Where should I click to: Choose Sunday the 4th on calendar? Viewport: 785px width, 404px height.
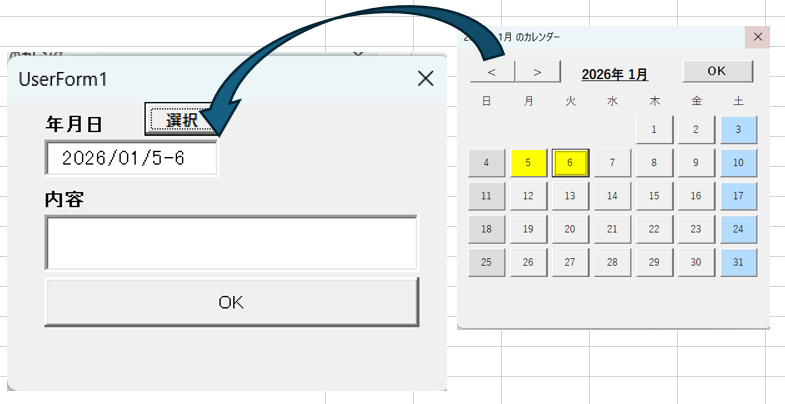[486, 163]
